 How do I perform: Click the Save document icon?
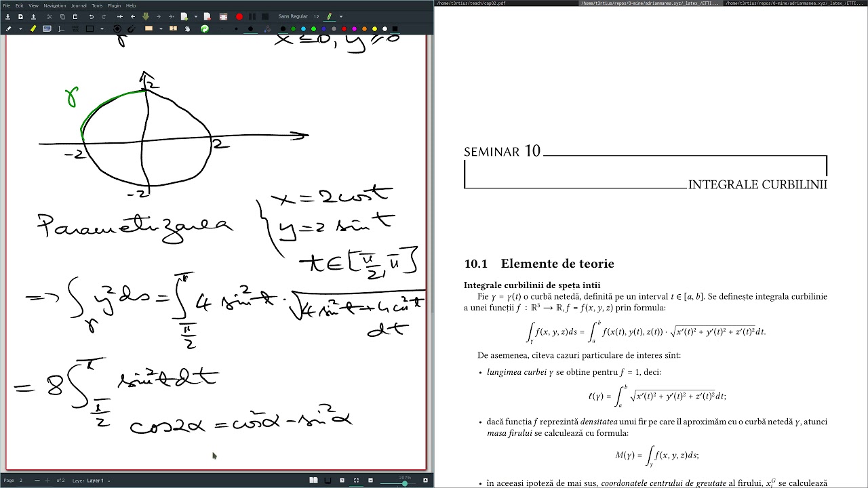coord(7,16)
